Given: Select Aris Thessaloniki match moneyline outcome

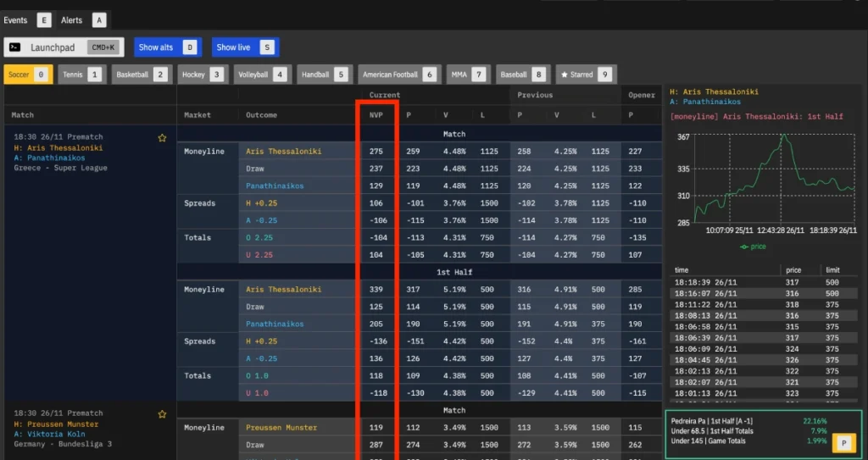Looking at the screenshot, I should click(x=283, y=151).
